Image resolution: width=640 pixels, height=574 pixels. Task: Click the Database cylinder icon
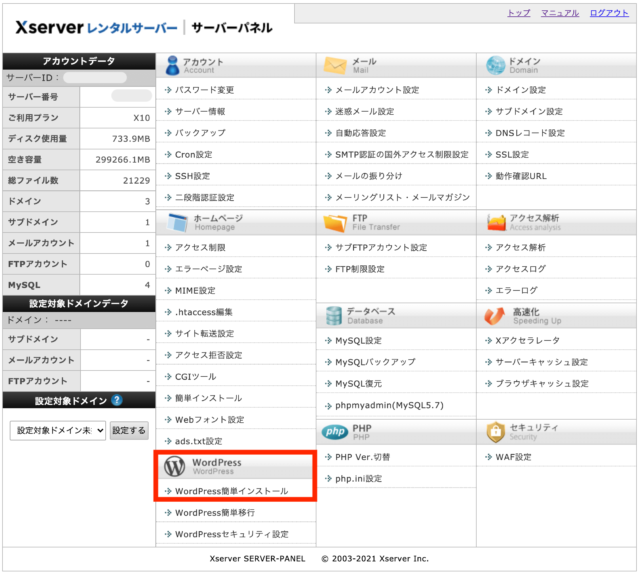click(x=333, y=316)
